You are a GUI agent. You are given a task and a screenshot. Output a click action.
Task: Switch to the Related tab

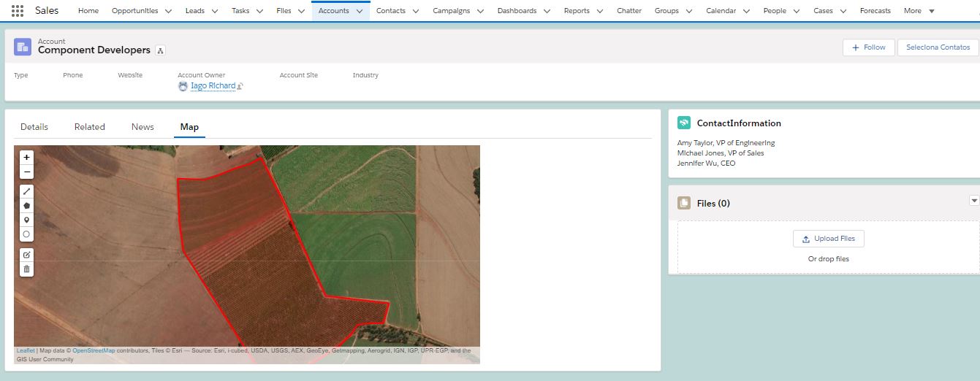(90, 127)
